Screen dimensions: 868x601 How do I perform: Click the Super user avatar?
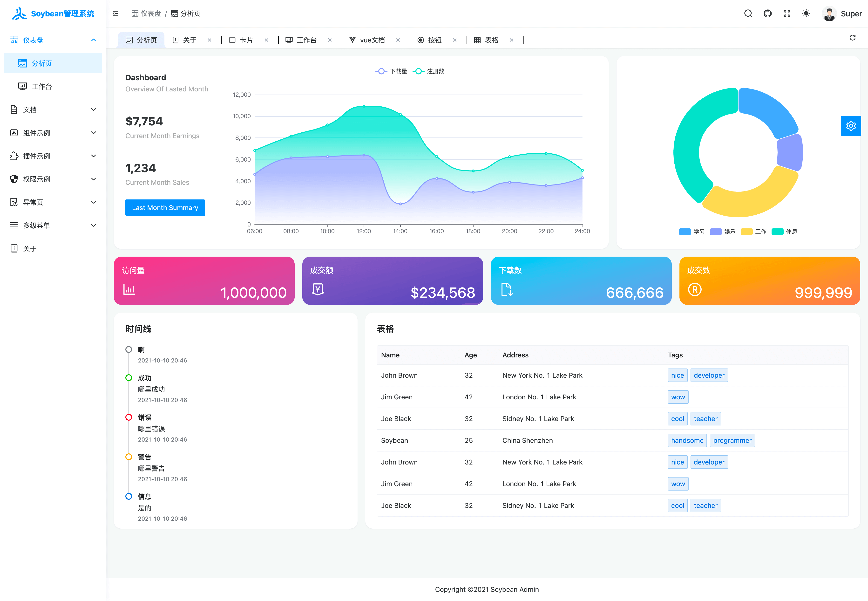tap(829, 14)
